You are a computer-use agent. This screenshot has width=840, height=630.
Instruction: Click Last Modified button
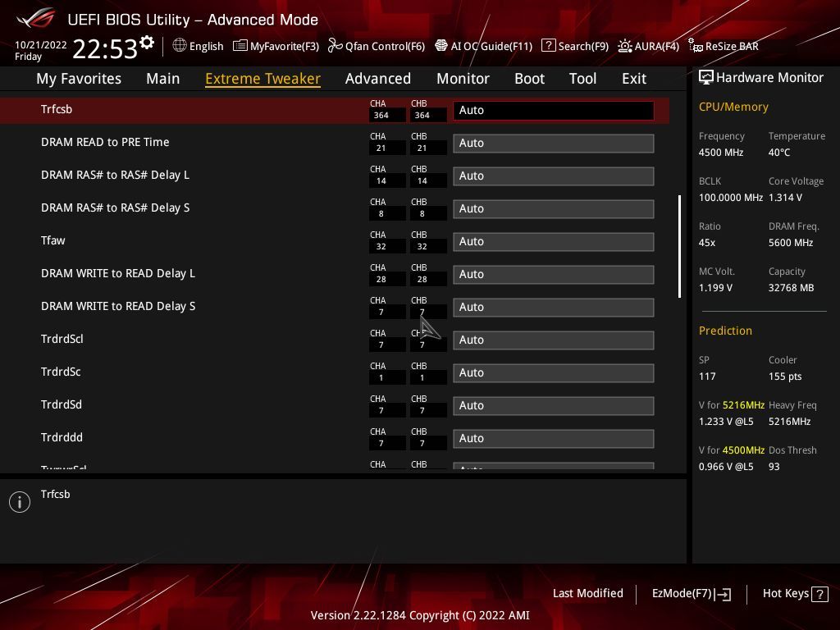[587, 593]
